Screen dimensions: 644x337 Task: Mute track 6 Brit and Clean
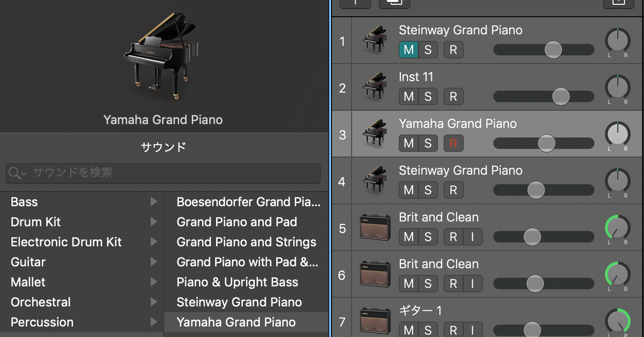tap(409, 284)
